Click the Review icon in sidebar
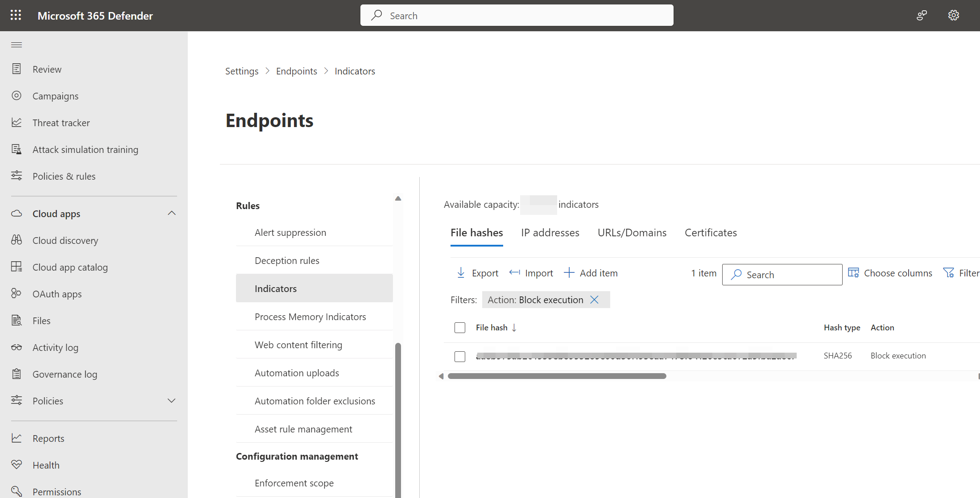The width and height of the screenshot is (980, 498). 17,69
